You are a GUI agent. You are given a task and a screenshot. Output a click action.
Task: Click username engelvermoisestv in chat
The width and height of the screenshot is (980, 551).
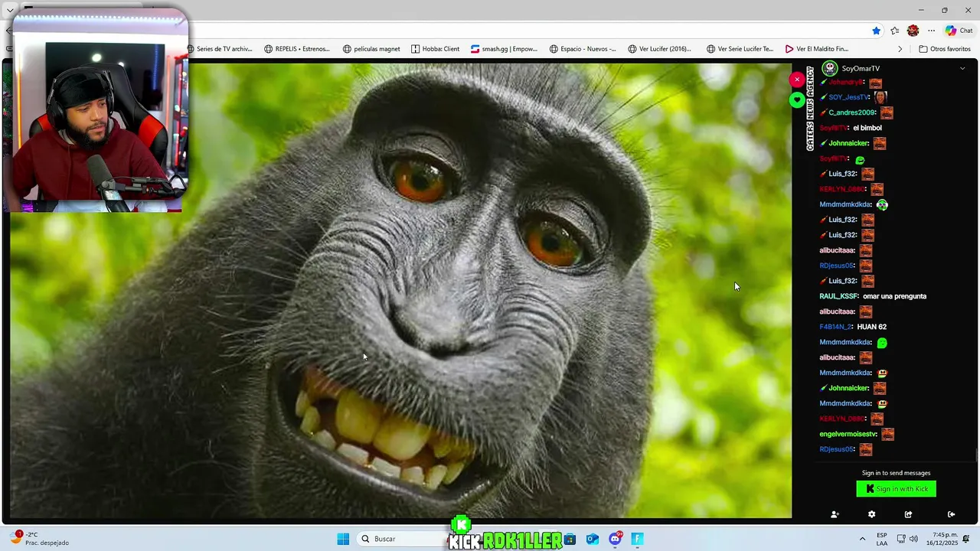pos(848,434)
